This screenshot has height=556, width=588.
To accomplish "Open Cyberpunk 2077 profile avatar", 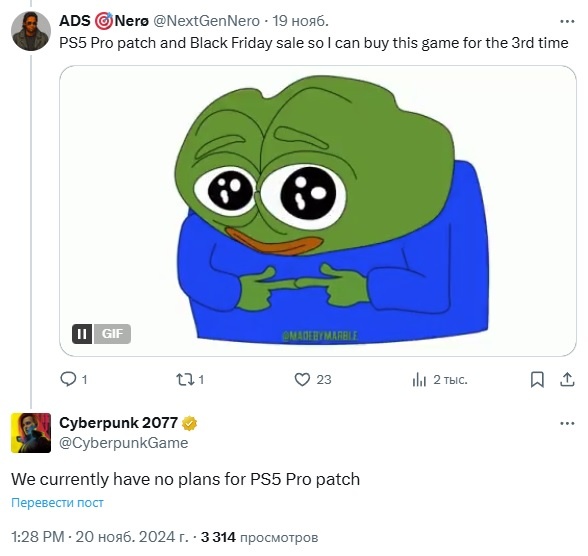I will click(31, 433).
